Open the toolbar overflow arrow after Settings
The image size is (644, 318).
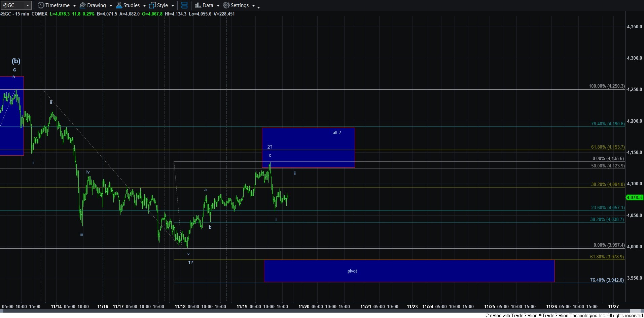[x=258, y=7]
